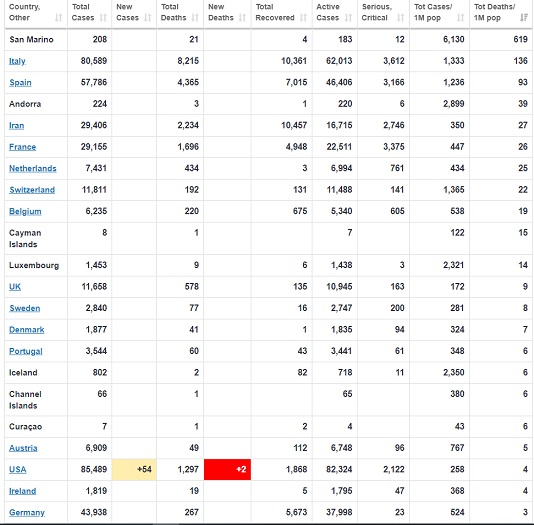The height and width of the screenshot is (525, 534).
Task: Open the Belgium country link
Action: [x=25, y=211]
